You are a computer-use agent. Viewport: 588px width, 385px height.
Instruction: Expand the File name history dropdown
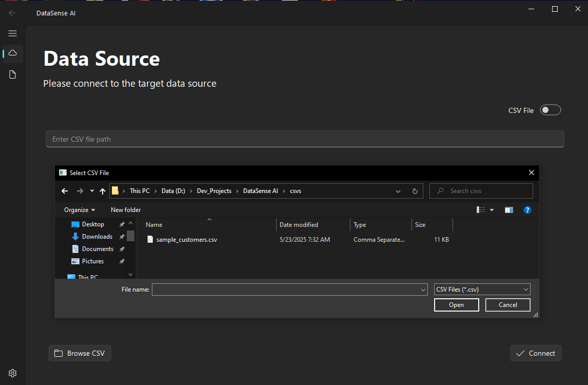(x=423, y=290)
